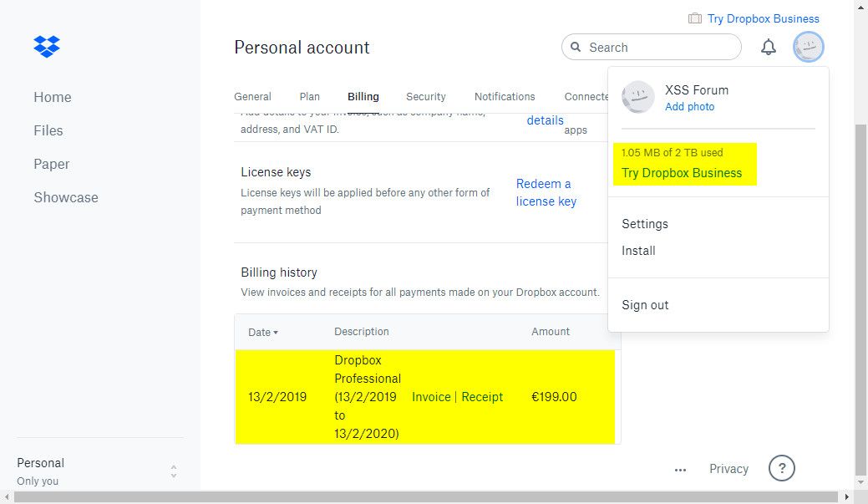
Task: Click the Redeem a license key link
Action: point(546,192)
